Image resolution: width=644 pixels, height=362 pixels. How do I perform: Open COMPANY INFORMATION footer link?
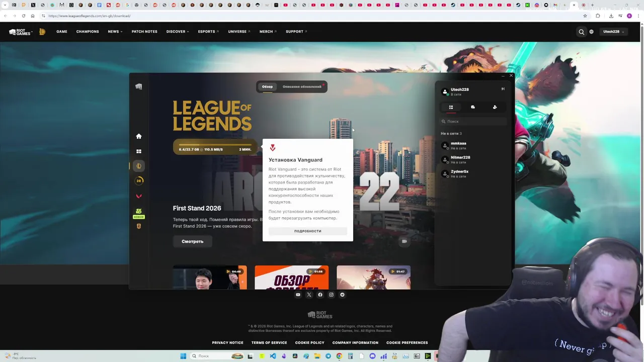tap(355, 343)
